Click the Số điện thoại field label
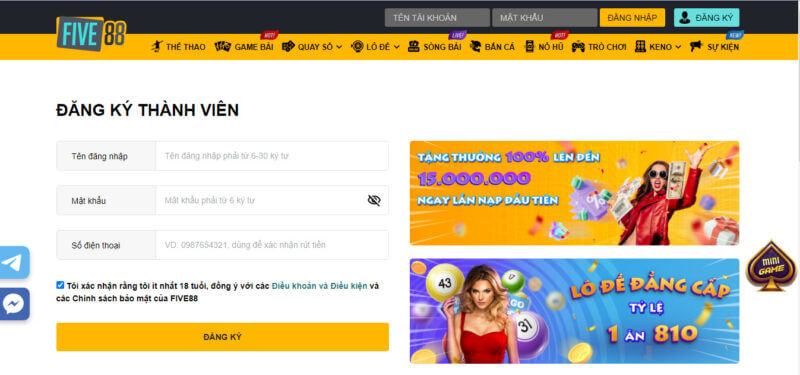 96,245
